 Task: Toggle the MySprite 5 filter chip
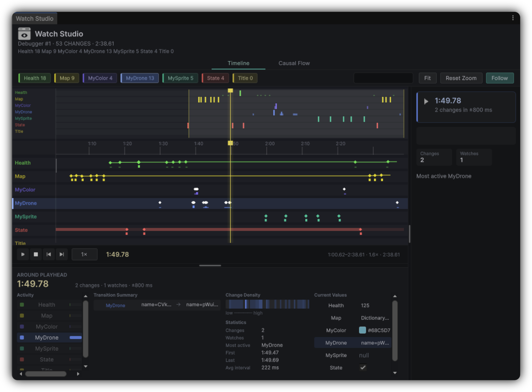click(x=180, y=78)
